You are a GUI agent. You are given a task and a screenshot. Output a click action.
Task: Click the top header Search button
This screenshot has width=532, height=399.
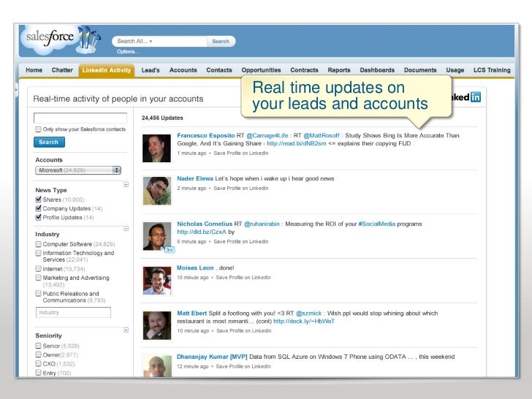(221, 41)
